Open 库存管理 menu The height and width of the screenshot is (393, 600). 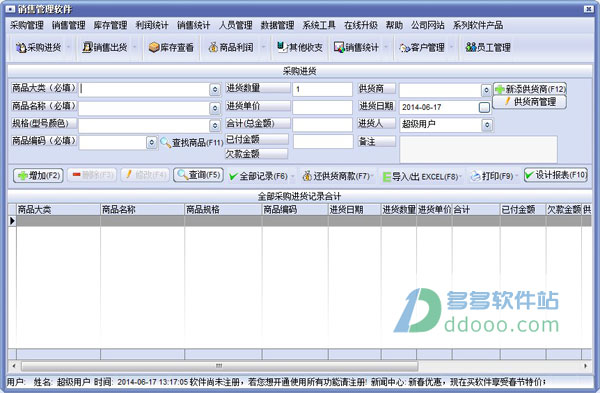coord(110,25)
